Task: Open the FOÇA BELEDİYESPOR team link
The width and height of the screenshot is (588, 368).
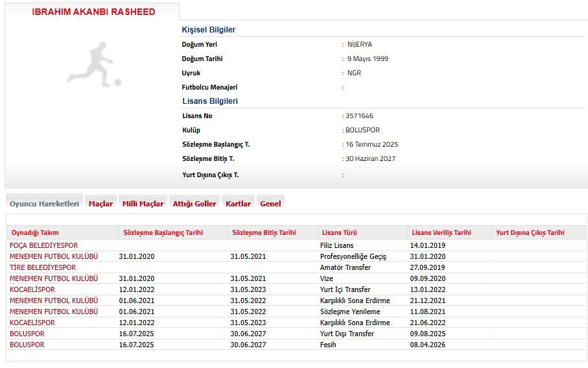Action: click(x=43, y=246)
